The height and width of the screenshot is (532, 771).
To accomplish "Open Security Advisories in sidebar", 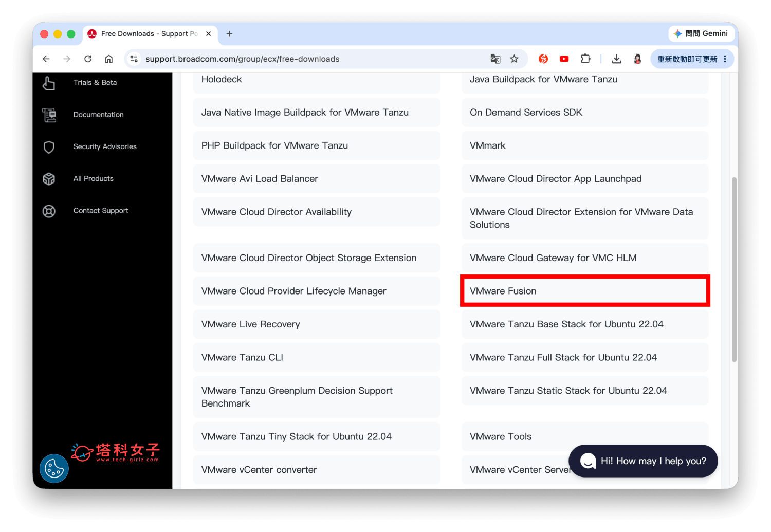I will coord(105,146).
